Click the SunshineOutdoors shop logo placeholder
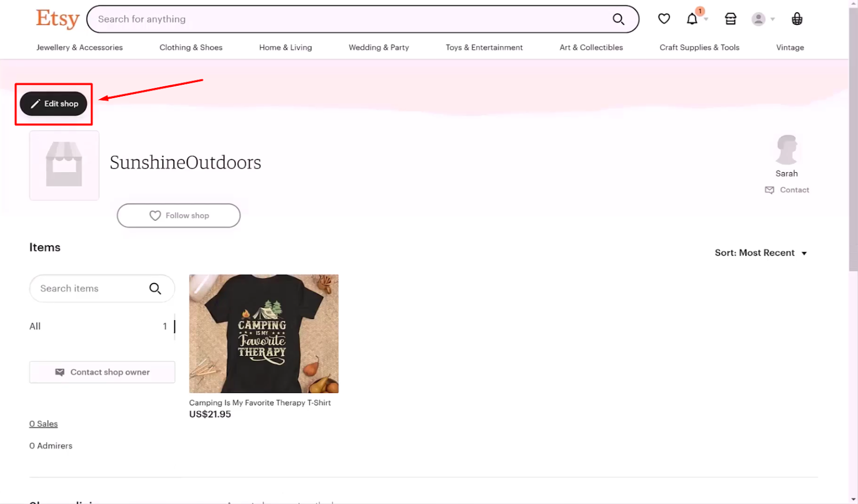This screenshot has height=504, width=858. 64,165
